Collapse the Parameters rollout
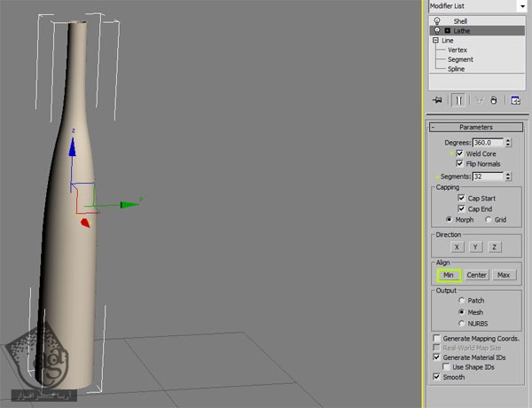 433,127
